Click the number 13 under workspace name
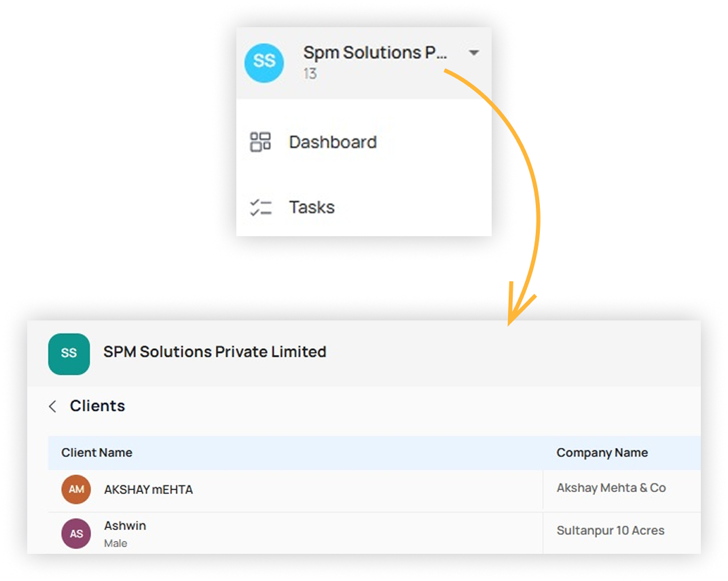The image size is (728, 581). click(x=310, y=74)
